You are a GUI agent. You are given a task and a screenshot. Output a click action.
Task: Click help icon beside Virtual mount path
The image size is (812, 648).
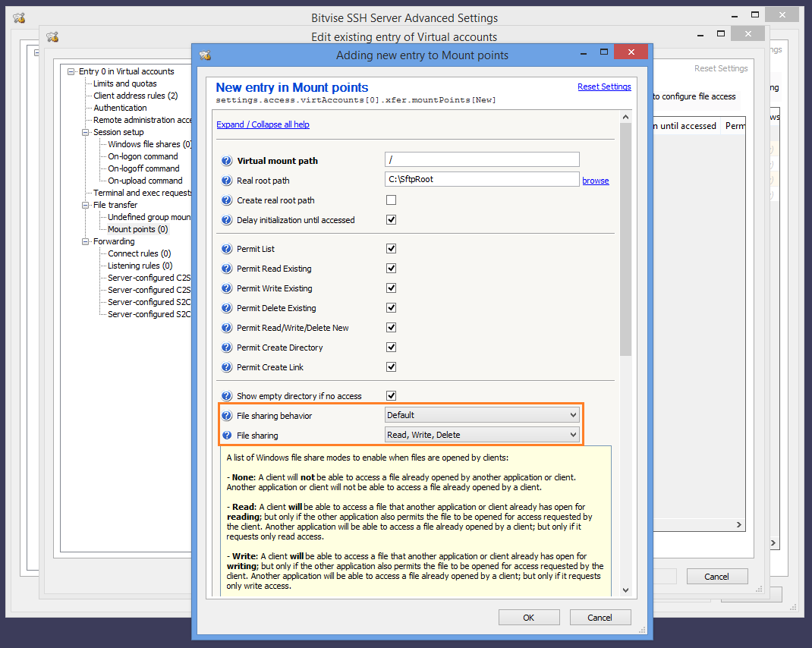click(x=226, y=161)
